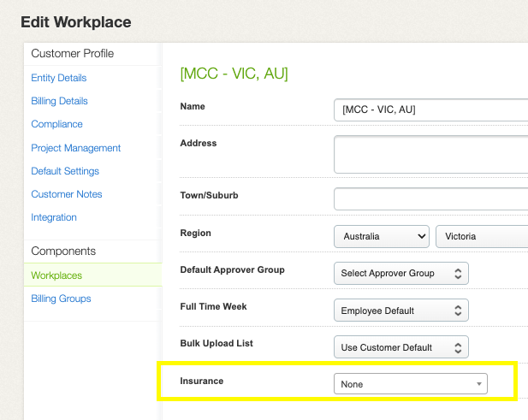Go to Billing Details page
This screenshot has width=528, height=420.
(59, 101)
